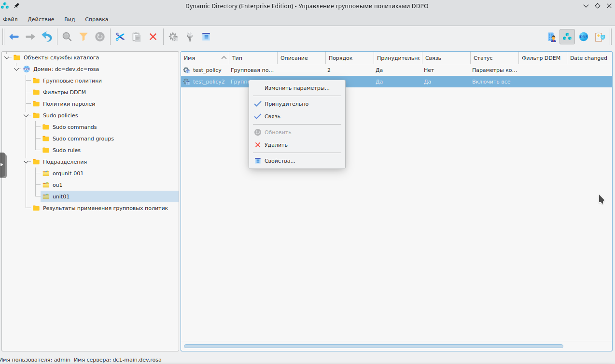615x364 pixels.
Task: Click the gear settings icon in toolbar
Action: coord(173,37)
